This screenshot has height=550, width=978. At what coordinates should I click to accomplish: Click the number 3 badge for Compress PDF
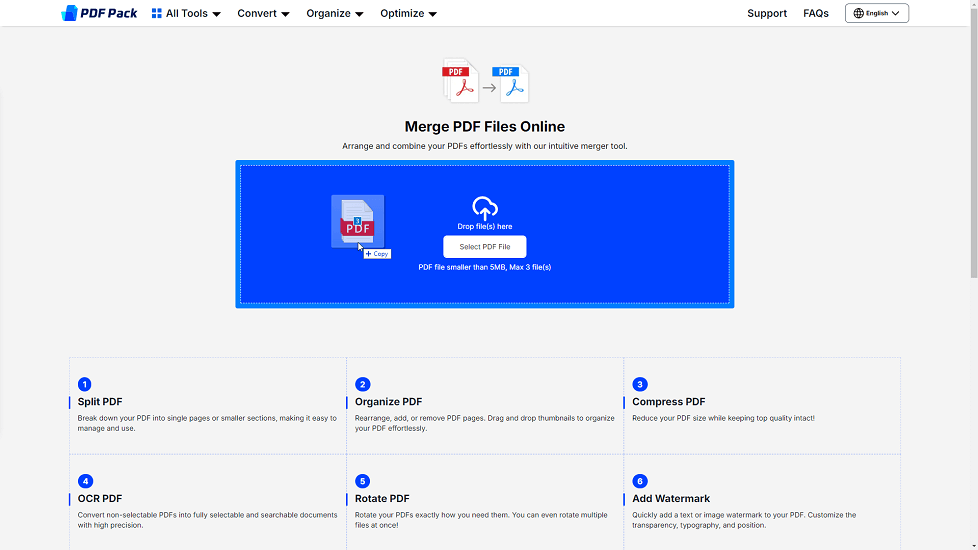640,384
